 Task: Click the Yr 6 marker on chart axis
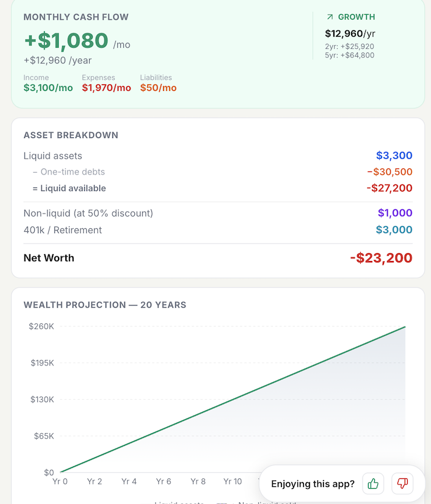click(164, 481)
